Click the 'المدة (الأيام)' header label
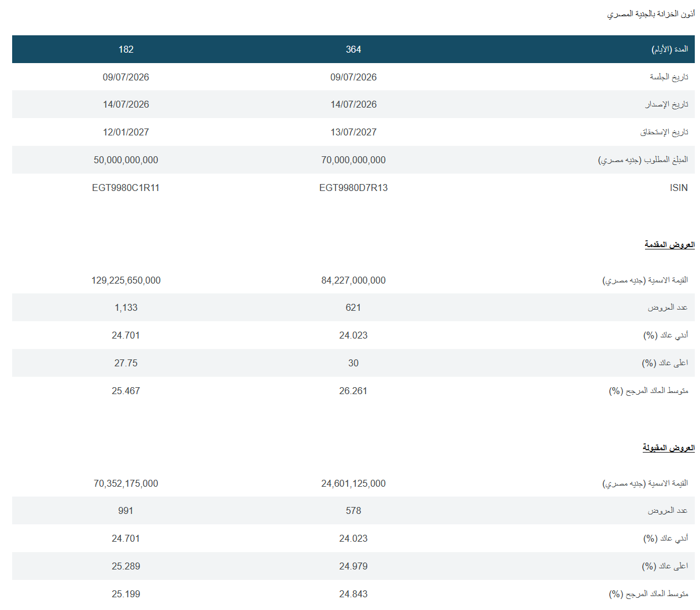700x610 pixels. coord(670,49)
